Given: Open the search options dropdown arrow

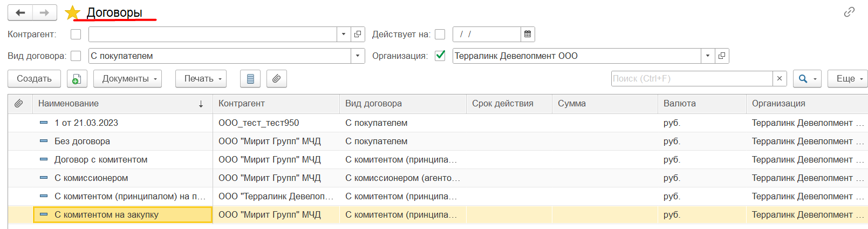Looking at the screenshot, I should tap(816, 79).
